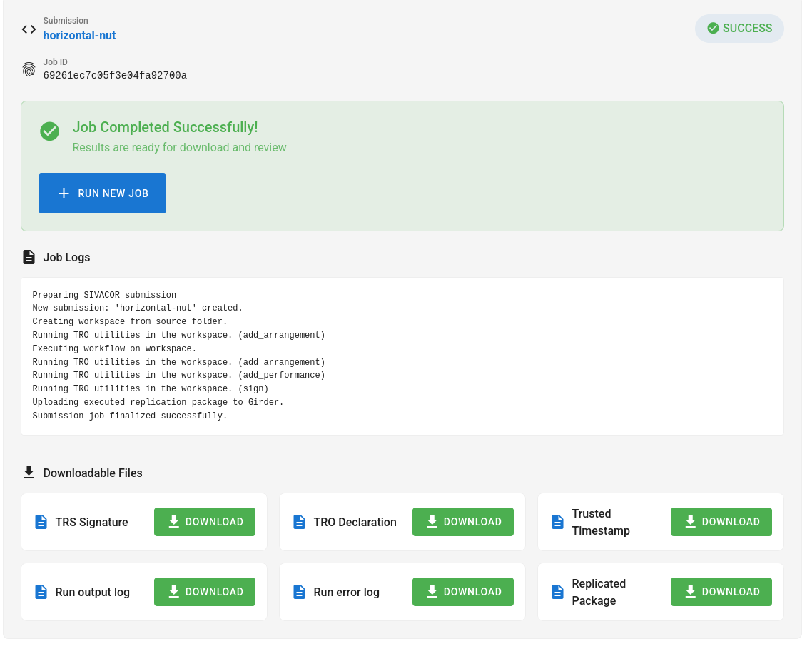Download the Trusted Timestamp file

tap(721, 522)
